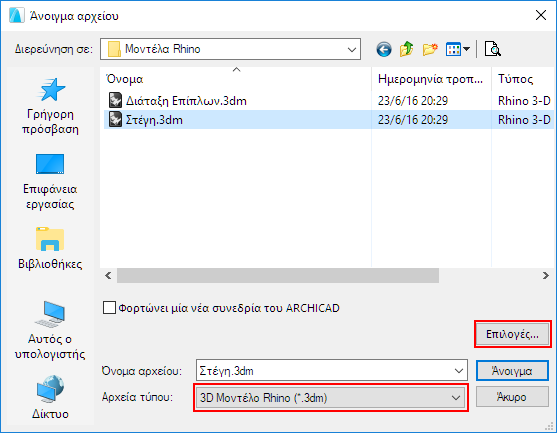Image resolution: width=557 pixels, height=433 pixels.
Task: Click icon of Διάταξη Επίπλων.3dm file
Action: (115, 101)
